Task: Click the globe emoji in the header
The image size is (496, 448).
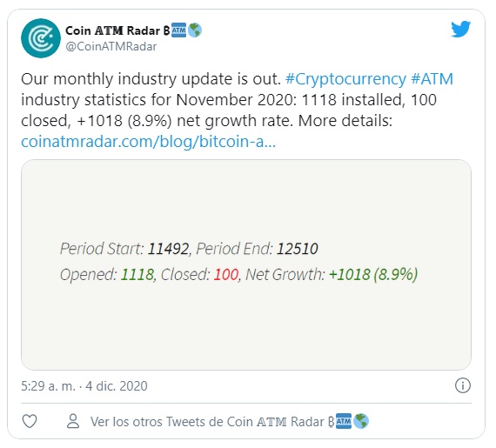Action: pyautogui.click(x=195, y=30)
